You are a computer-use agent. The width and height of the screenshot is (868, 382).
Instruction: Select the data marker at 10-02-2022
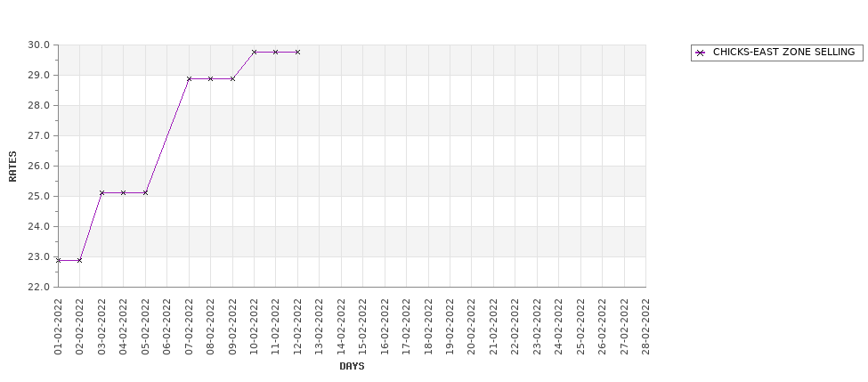coord(254,52)
